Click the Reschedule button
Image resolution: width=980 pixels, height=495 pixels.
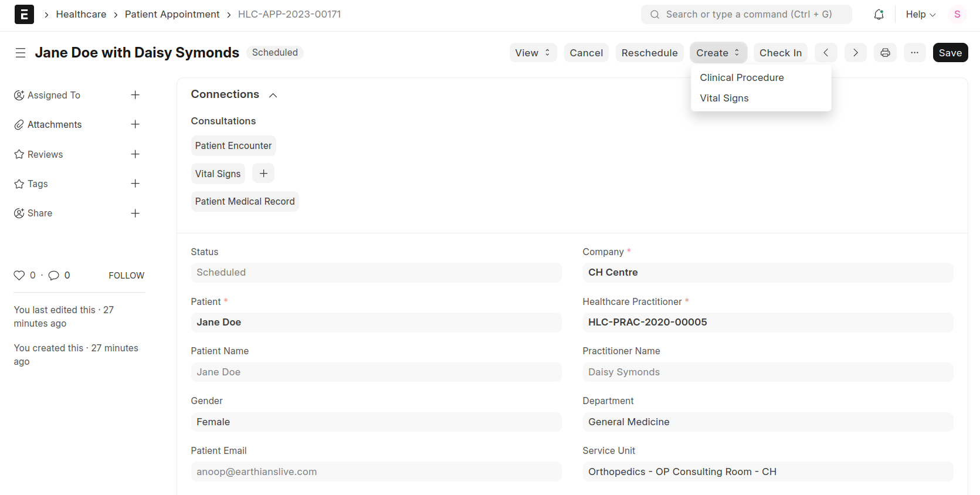pos(649,53)
